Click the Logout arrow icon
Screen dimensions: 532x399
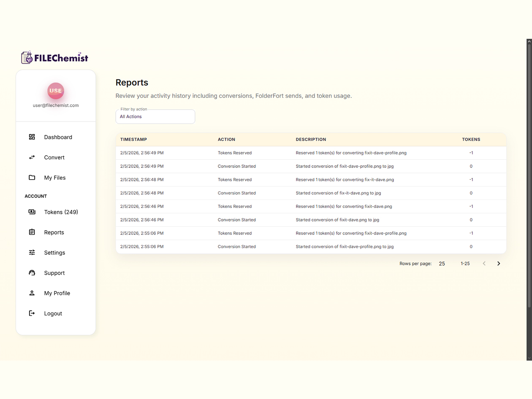click(32, 313)
